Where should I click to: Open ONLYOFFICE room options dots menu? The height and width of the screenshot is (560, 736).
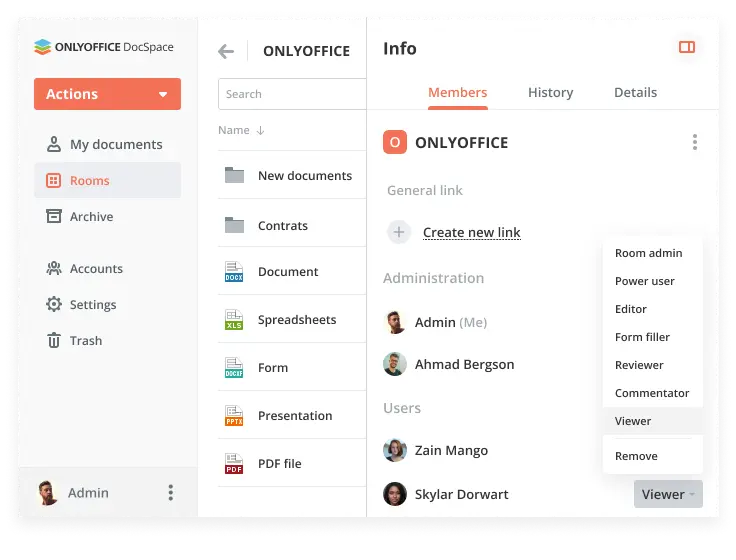[x=695, y=142]
